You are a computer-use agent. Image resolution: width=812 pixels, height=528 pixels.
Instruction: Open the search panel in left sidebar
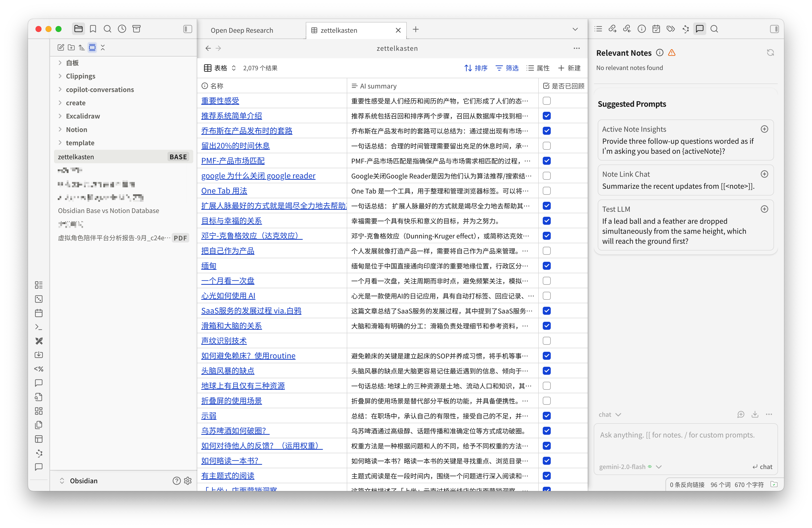tap(107, 29)
